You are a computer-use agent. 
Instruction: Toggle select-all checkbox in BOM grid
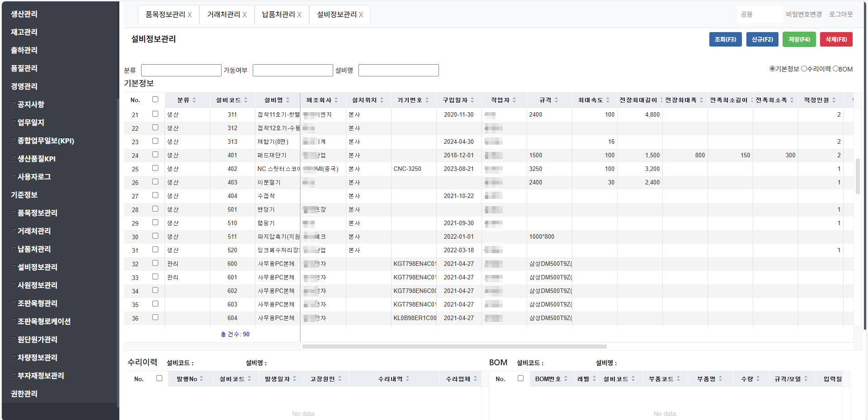tap(520, 378)
